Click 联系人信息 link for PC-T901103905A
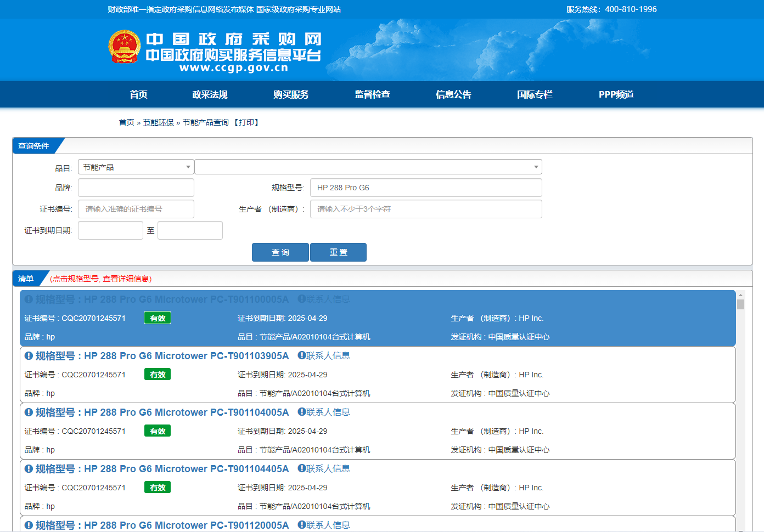Screen dimensions: 764x532 click(328, 355)
